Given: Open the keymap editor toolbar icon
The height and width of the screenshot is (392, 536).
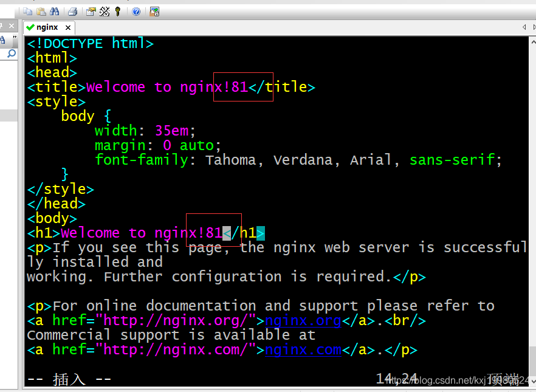Looking at the screenshot, I should (x=105, y=12).
